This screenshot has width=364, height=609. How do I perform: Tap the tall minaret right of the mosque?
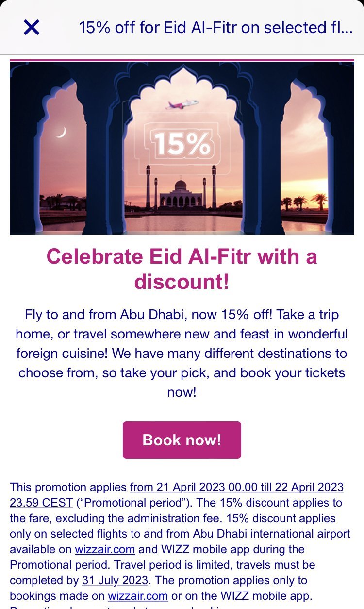coord(214,187)
